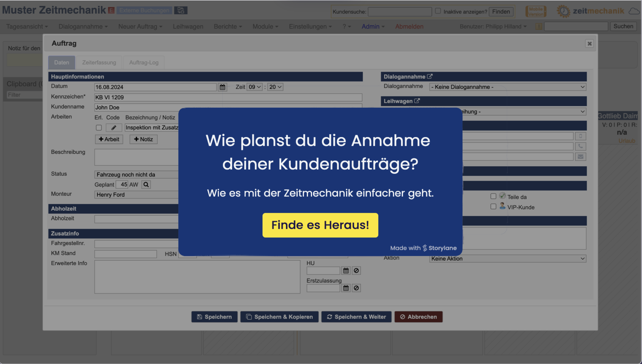Click the Suchen button
Image resolution: width=642 pixels, height=364 pixels.
coord(623,26)
